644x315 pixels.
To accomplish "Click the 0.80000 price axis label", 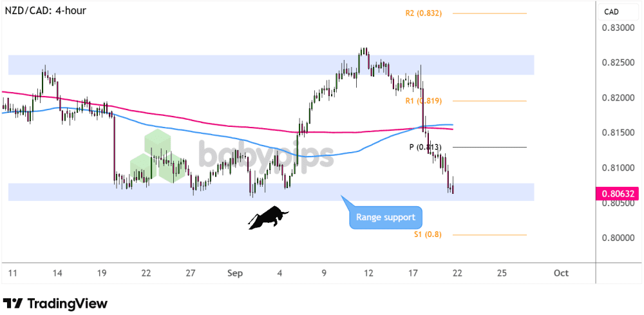I will click(x=618, y=238).
